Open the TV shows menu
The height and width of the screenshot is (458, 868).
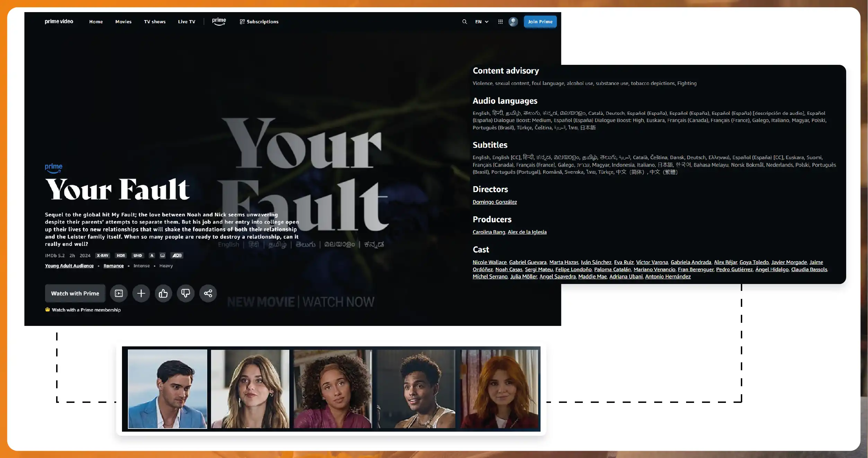155,21
